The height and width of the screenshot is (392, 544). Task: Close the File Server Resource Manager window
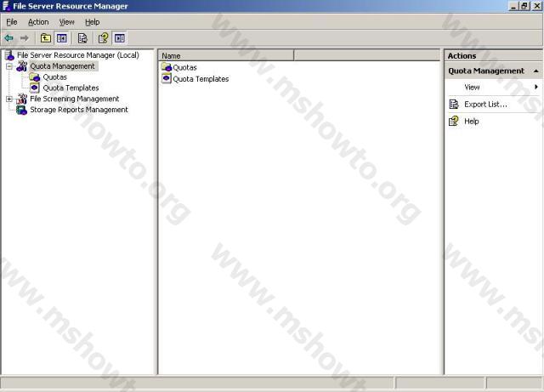tap(536, 6)
